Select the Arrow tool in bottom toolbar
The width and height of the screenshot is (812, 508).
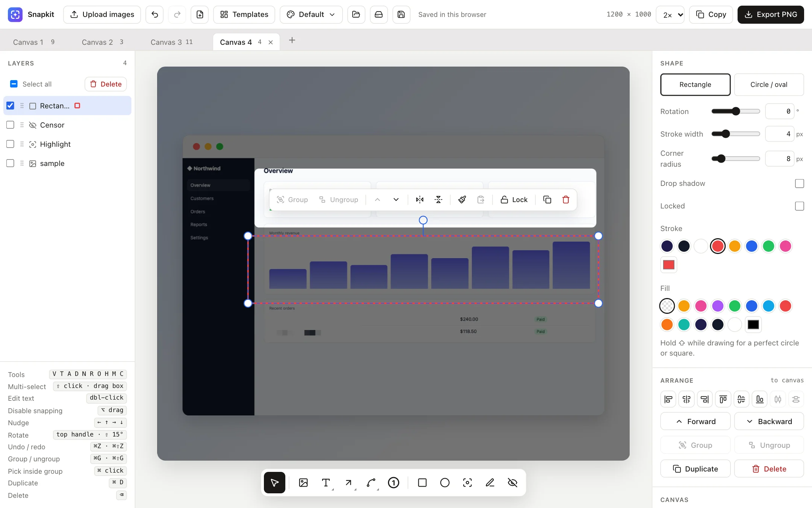(x=348, y=482)
